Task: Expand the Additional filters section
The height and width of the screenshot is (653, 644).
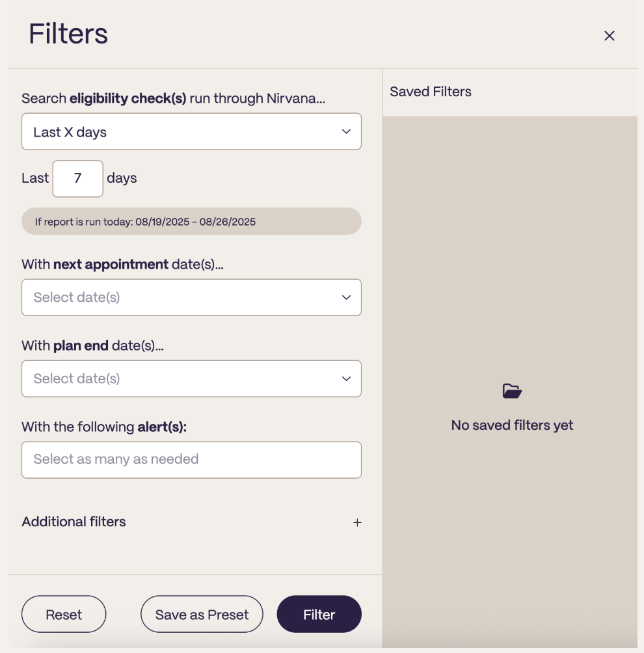Action: click(x=191, y=522)
